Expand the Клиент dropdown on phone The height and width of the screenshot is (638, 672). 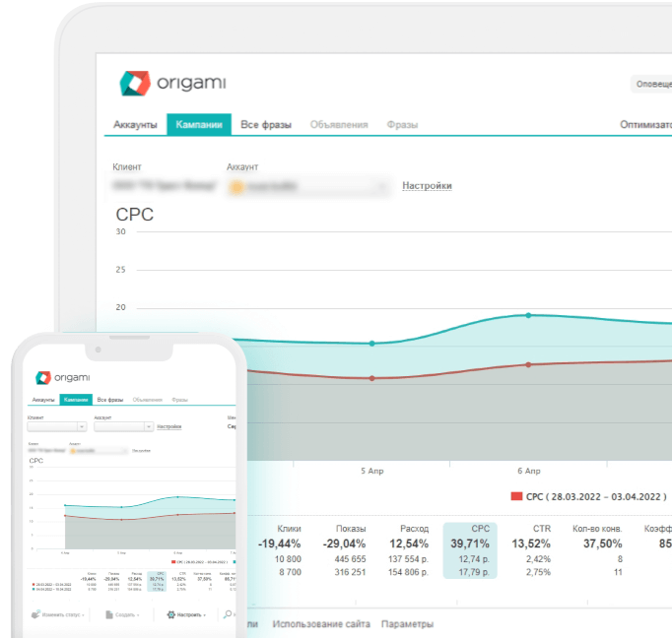point(57,426)
